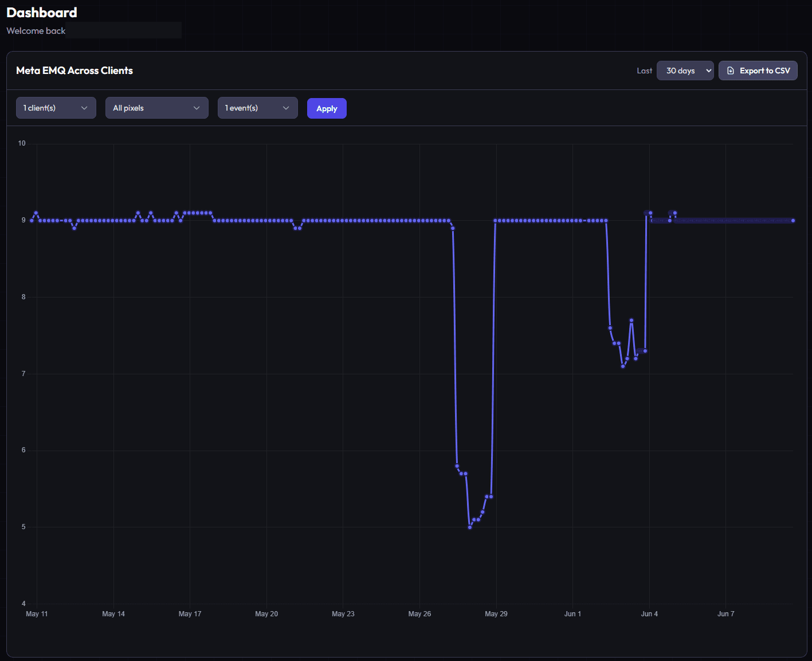Click the May 26 x-axis label
The width and height of the screenshot is (812, 661).
click(419, 614)
